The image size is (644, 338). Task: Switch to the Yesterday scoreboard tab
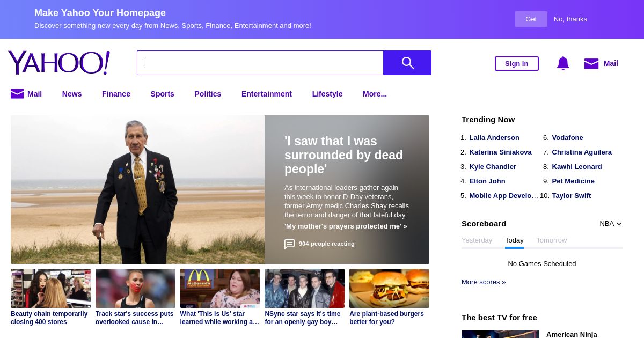tap(477, 240)
